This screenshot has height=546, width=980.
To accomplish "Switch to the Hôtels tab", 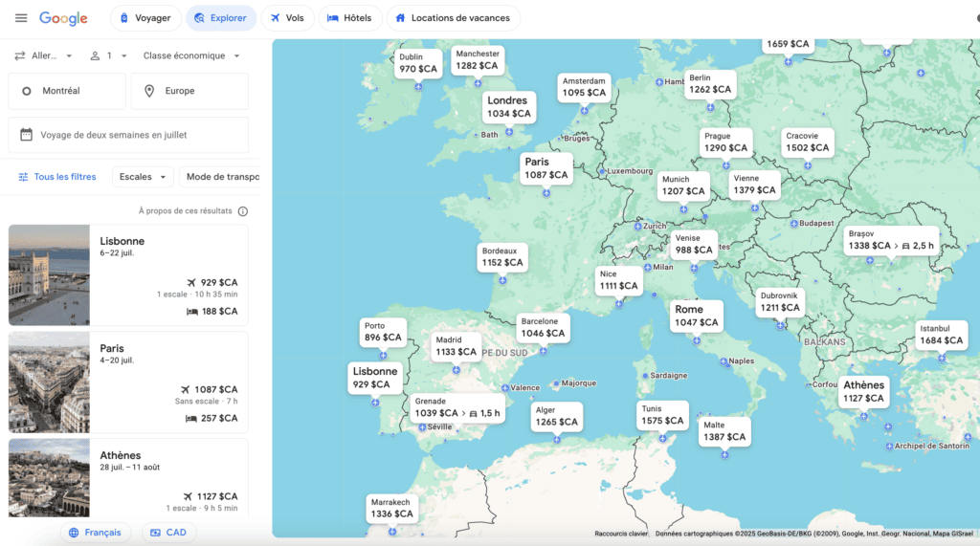I will (x=349, y=18).
